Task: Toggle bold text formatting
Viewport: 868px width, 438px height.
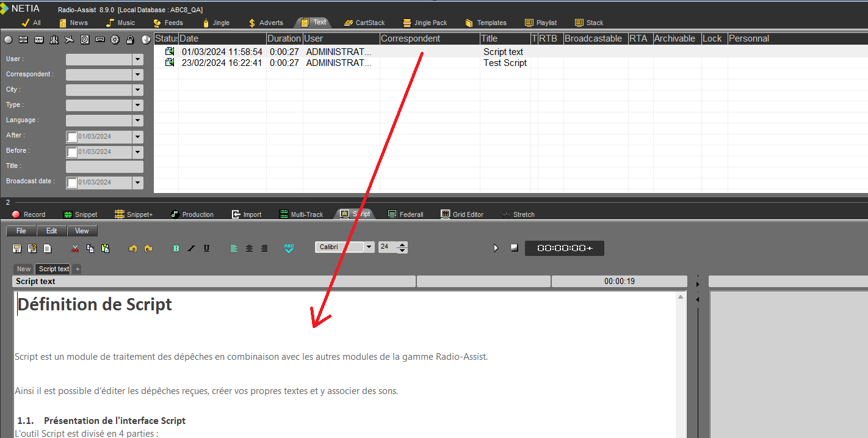Action: tap(176, 248)
